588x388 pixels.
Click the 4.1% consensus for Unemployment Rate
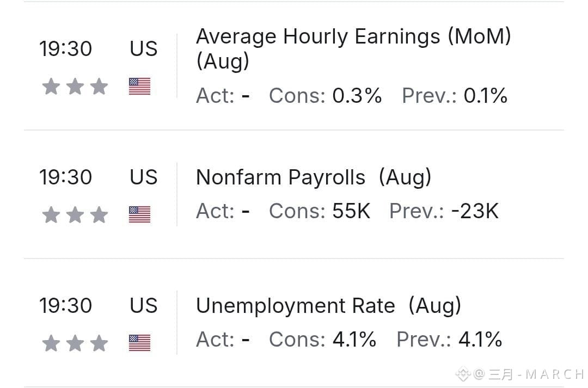pyautogui.click(x=354, y=339)
